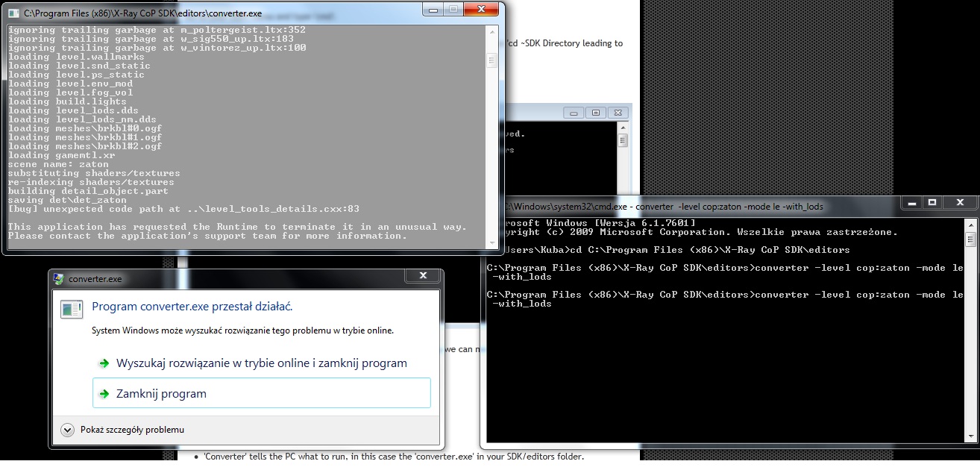
Task: Click the cmd.exe window title text
Action: (x=663, y=206)
